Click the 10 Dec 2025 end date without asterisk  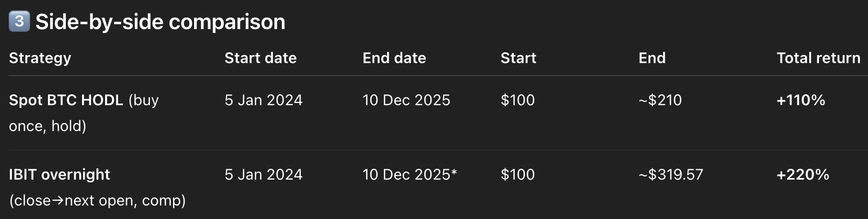406,100
